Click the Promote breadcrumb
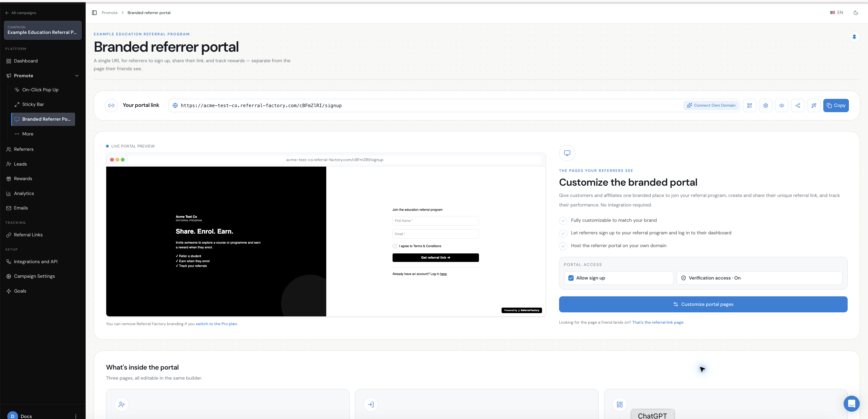This screenshot has height=419, width=868. click(x=110, y=13)
